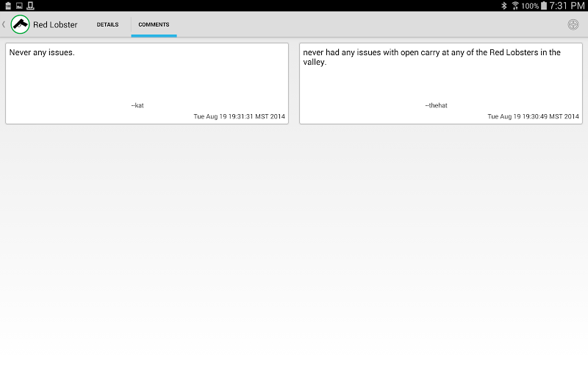Tap the --kat author label
The width and height of the screenshot is (588, 368).
(137, 105)
